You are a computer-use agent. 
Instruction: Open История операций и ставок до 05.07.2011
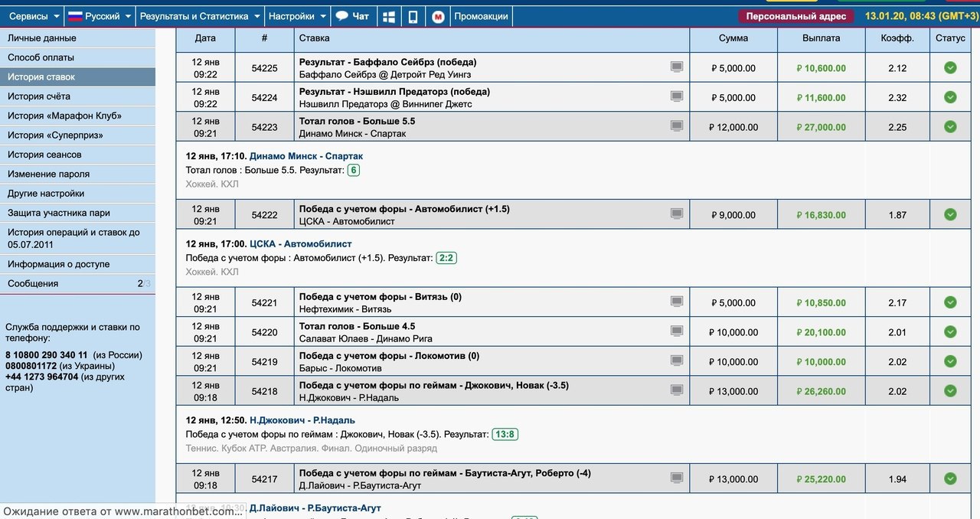point(77,238)
